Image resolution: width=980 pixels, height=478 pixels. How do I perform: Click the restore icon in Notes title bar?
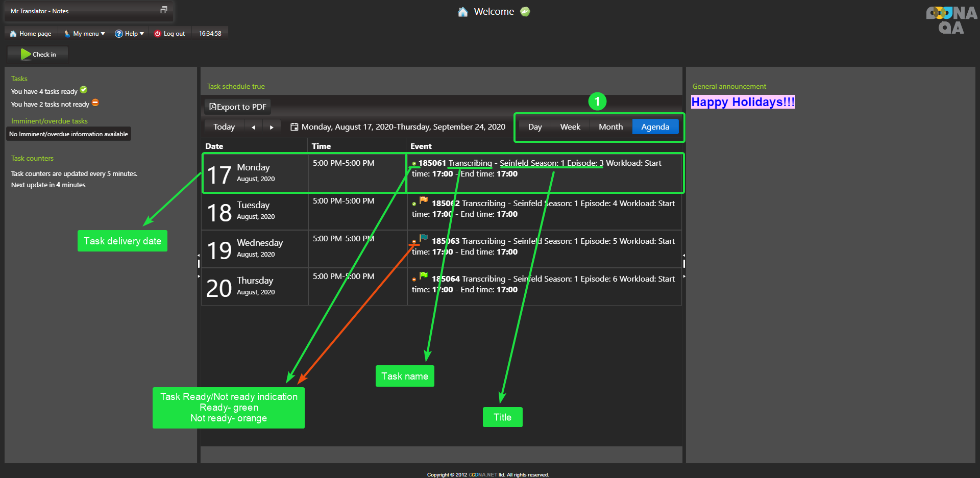pos(163,10)
